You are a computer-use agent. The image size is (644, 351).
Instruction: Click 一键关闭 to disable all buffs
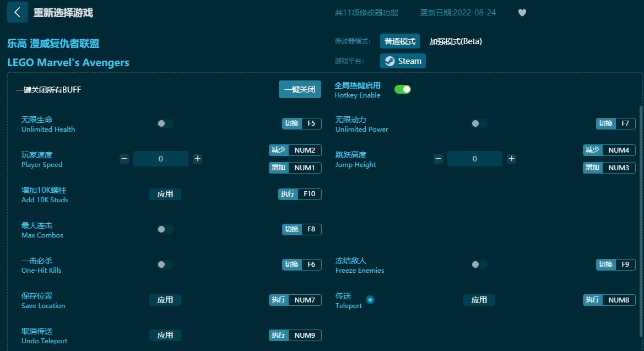[300, 89]
